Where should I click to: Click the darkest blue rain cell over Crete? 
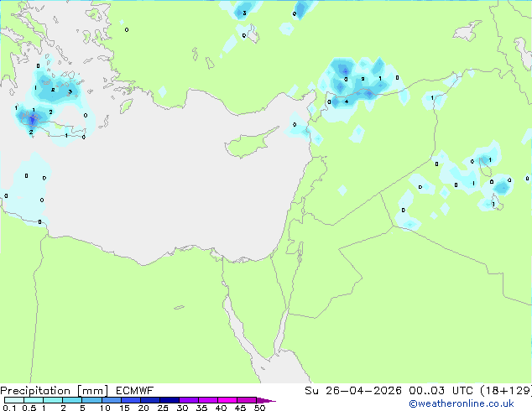tap(32, 120)
